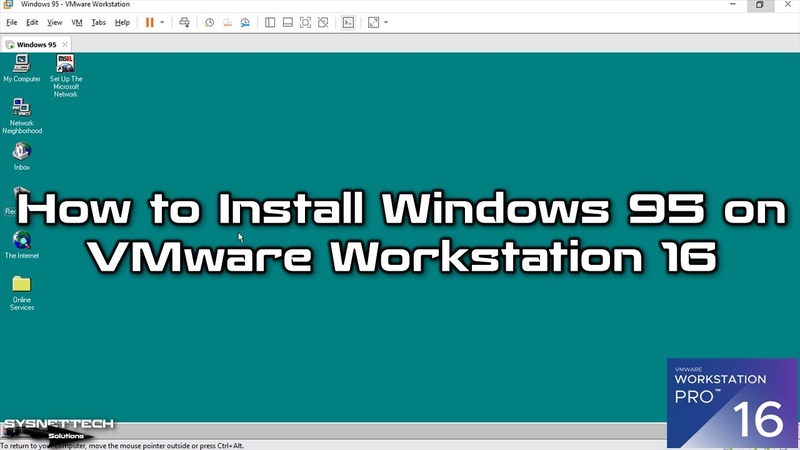The width and height of the screenshot is (800, 450).
Task: Open the VM menu
Action: click(77, 22)
